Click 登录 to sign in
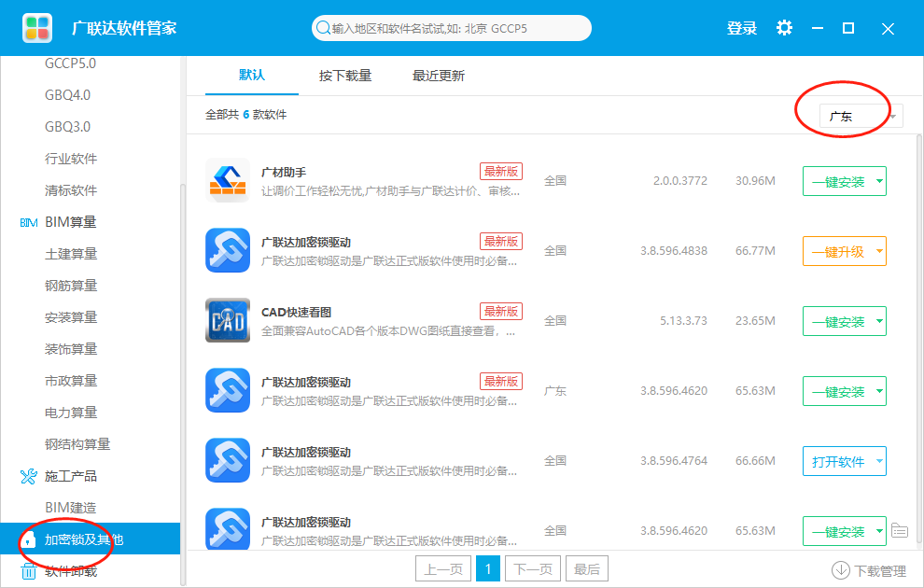 click(x=741, y=28)
